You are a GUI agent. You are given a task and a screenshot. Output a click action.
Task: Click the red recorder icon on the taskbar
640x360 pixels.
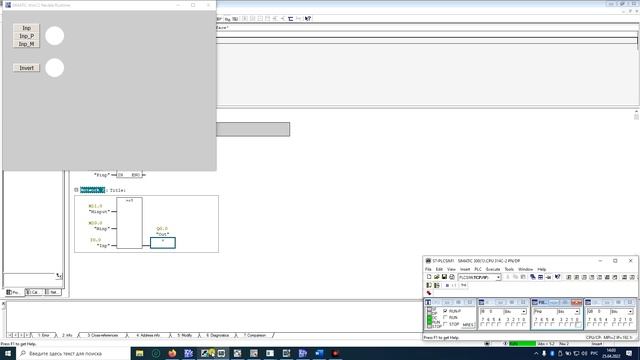pyautogui.click(x=336, y=353)
